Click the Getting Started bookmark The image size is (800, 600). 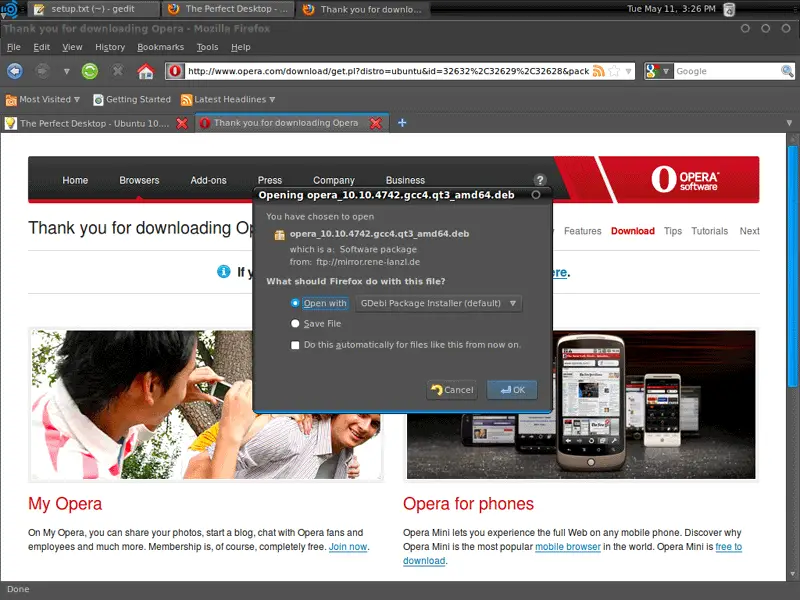(132, 99)
